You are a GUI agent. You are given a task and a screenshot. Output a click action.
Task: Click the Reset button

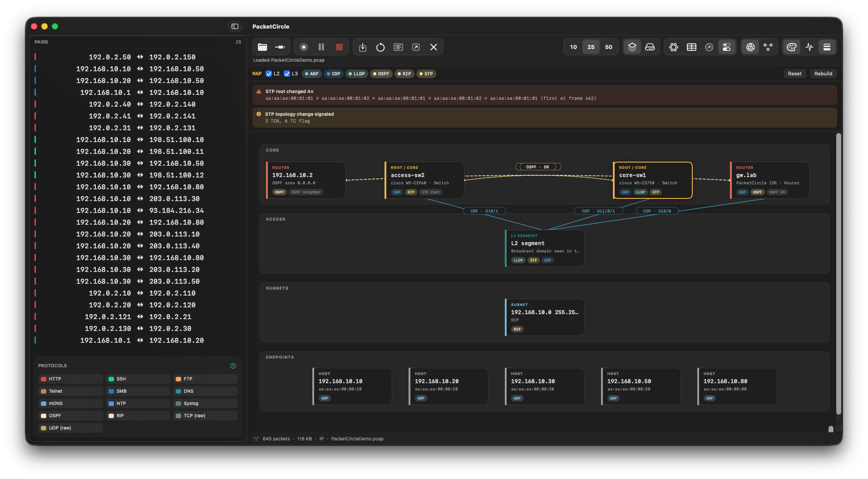[x=794, y=74]
